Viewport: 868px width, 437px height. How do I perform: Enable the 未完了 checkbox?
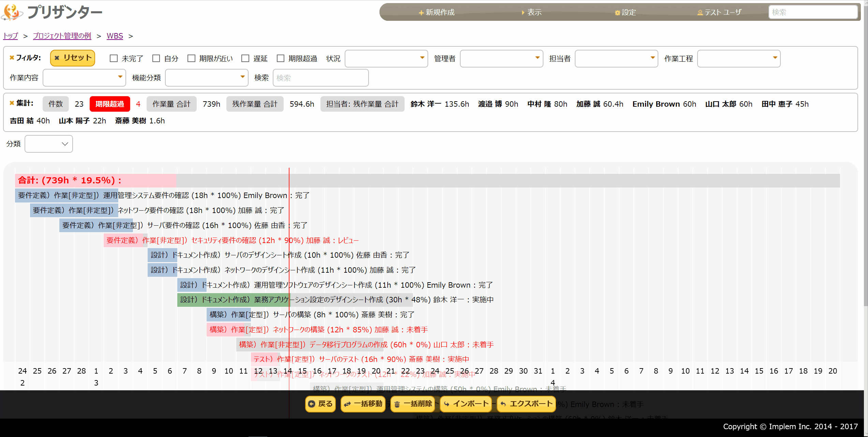pyautogui.click(x=114, y=58)
